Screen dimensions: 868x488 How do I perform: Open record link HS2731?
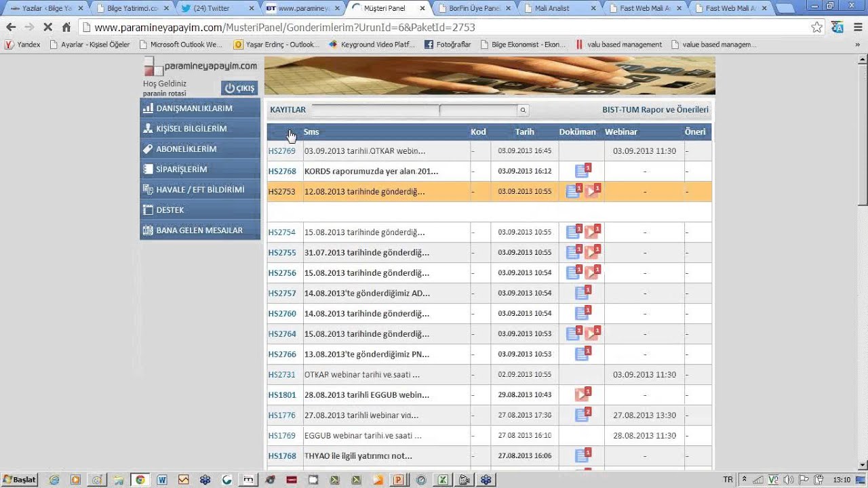click(282, 374)
